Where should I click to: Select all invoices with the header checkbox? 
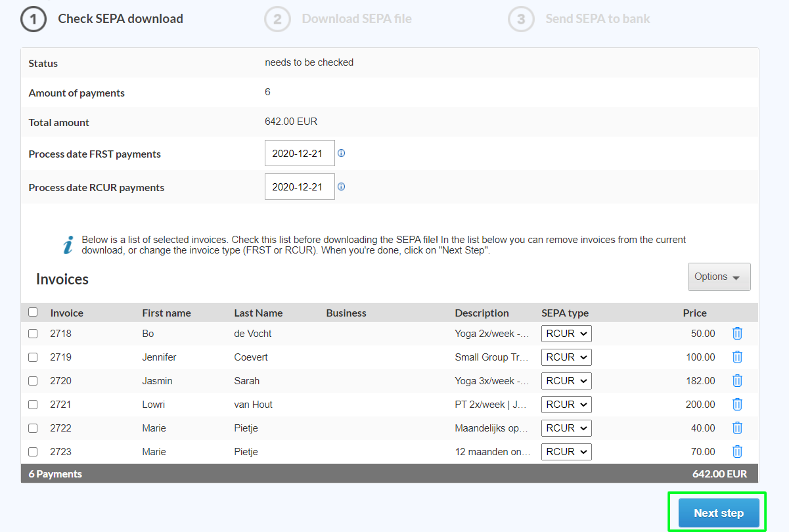tap(33, 312)
